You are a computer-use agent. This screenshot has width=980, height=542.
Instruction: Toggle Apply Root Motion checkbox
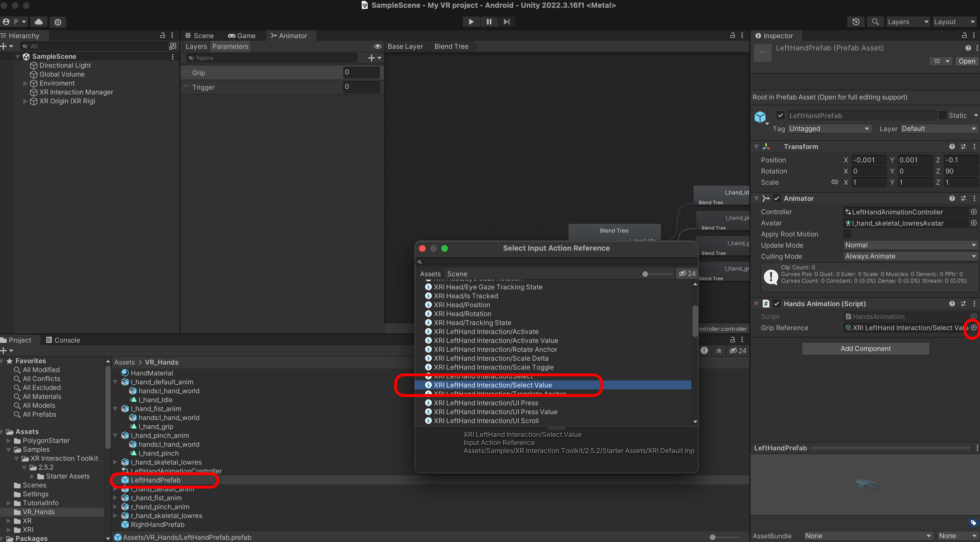847,234
